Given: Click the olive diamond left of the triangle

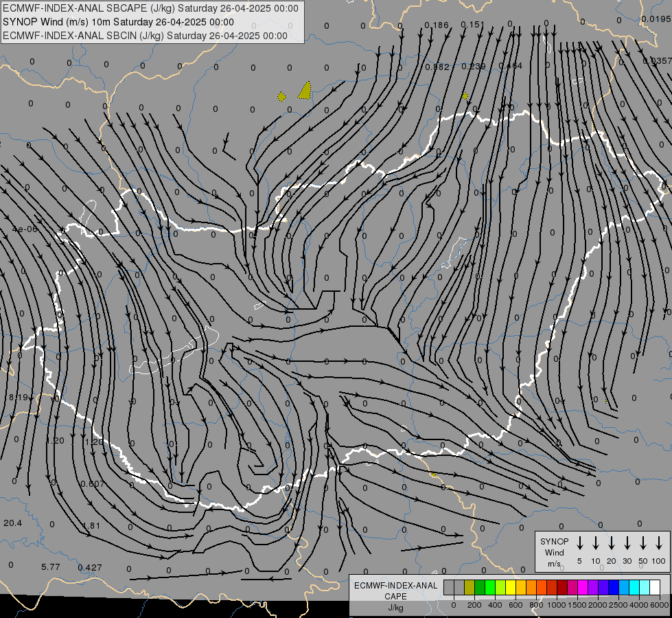Looking at the screenshot, I should point(281,97).
